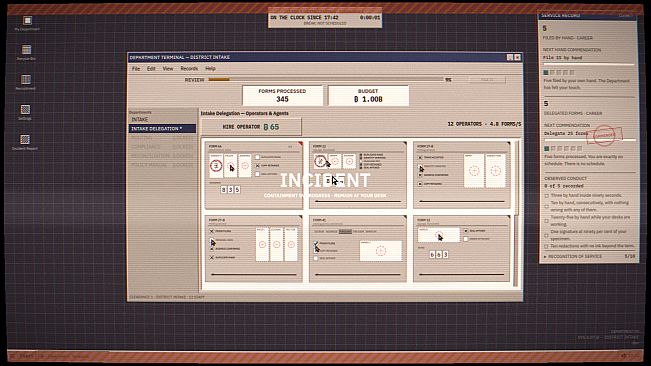Screen dimensions: 651x366
Task: Click the FORMS PROCESSED counter showing 345
Action: tap(282, 95)
